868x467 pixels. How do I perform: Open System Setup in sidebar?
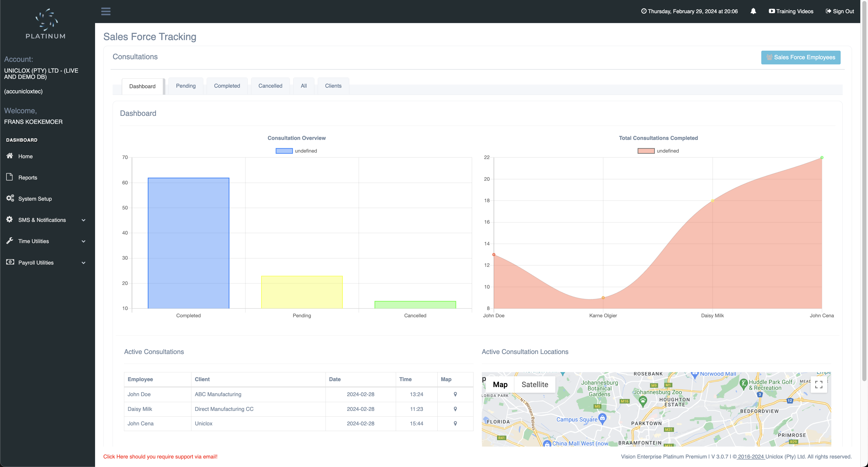click(x=35, y=199)
